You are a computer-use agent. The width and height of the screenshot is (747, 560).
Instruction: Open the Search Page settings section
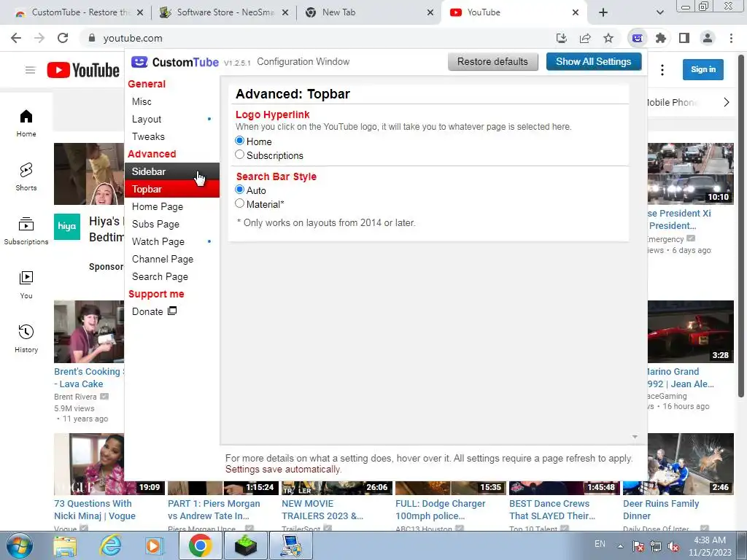coord(172,276)
